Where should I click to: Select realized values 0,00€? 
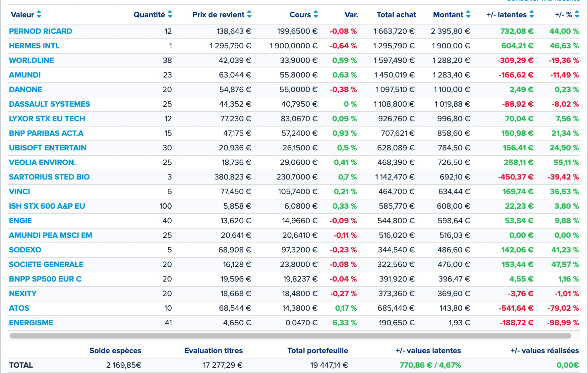point(568,365)
